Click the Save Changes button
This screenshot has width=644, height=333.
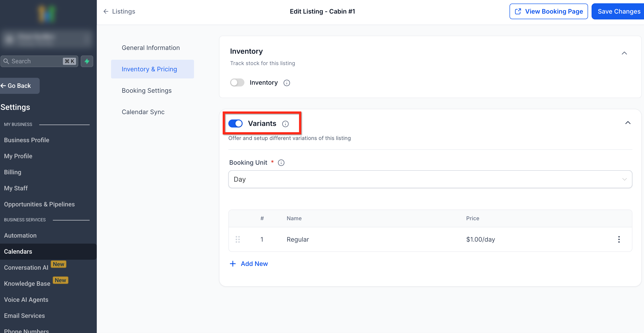pos(619,12)
